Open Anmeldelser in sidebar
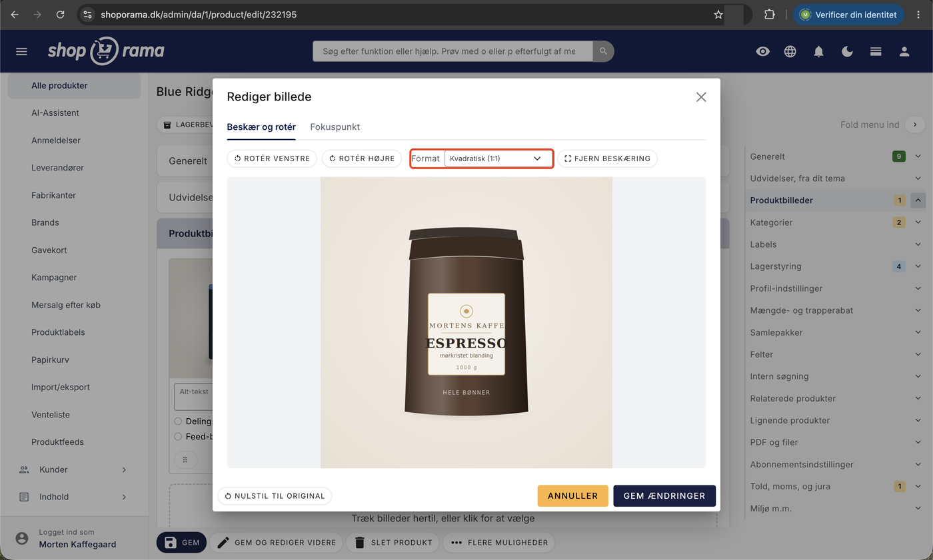 tap(56, 140)
